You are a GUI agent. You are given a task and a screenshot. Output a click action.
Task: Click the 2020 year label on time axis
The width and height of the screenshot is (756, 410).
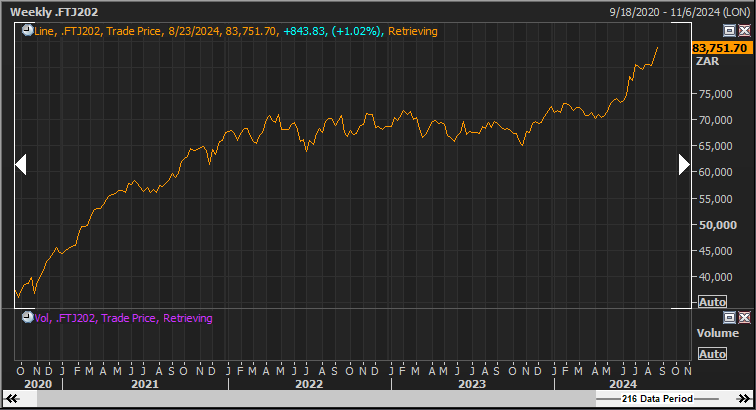[x=38, y=384]
